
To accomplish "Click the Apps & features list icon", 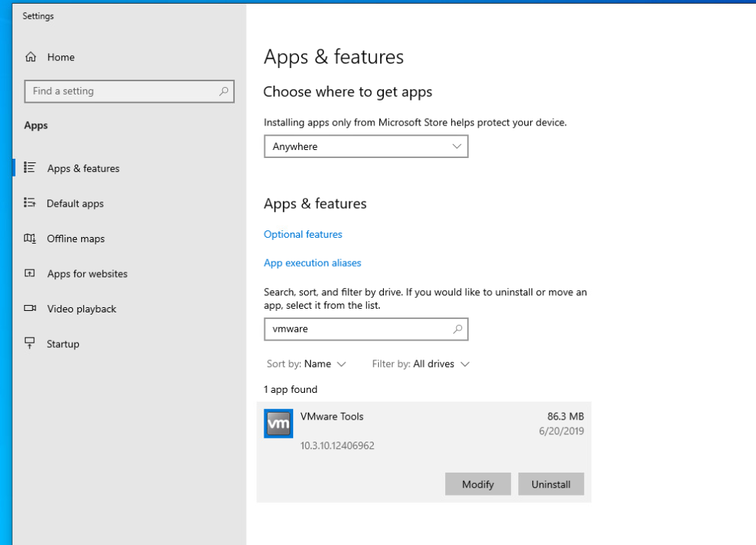I will click(30, 168).
